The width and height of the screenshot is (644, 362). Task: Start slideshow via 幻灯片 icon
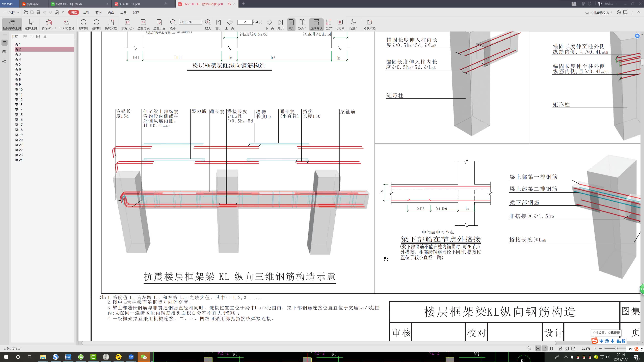click(x=340, y=24)
